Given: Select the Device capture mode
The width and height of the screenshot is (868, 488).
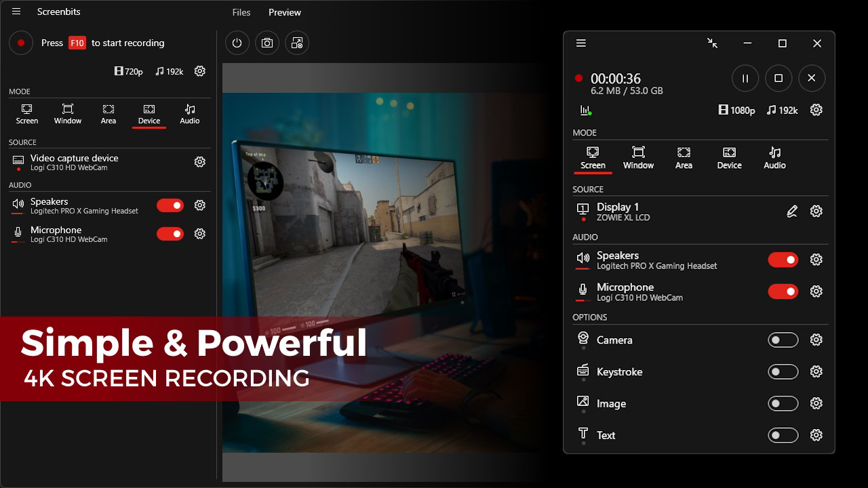Looking at the screenshot, I should [149, 114].
